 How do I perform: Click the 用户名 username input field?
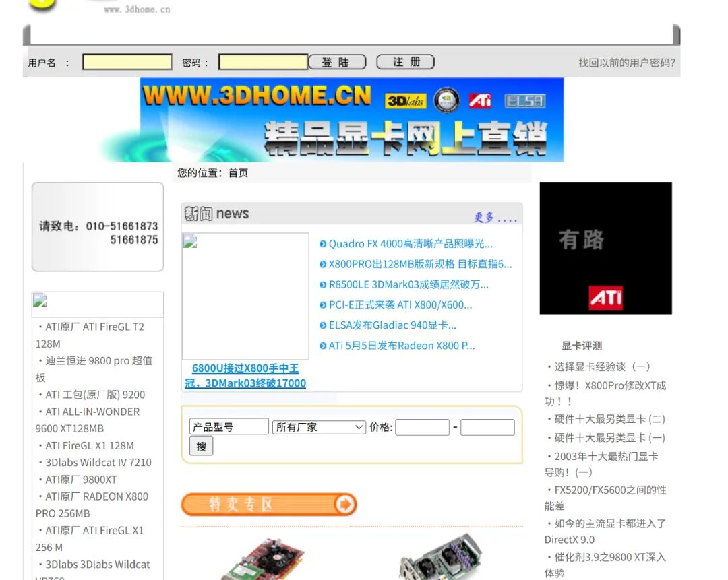[127, 62]
